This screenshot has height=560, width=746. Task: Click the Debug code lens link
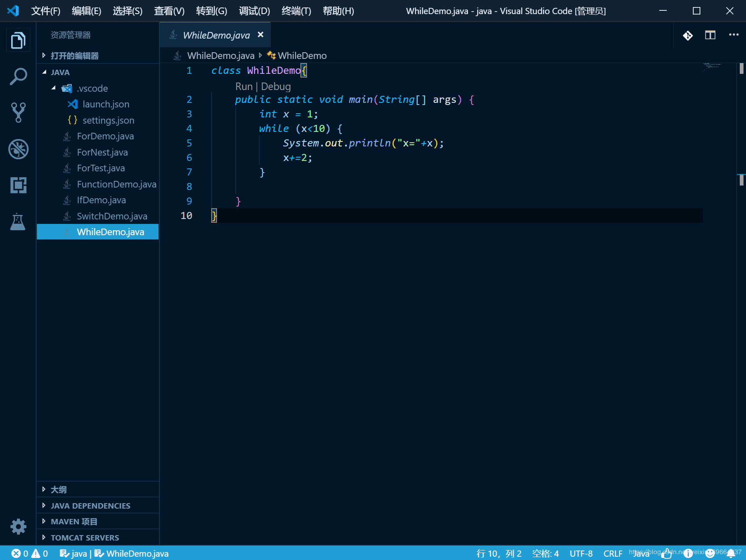276,86
